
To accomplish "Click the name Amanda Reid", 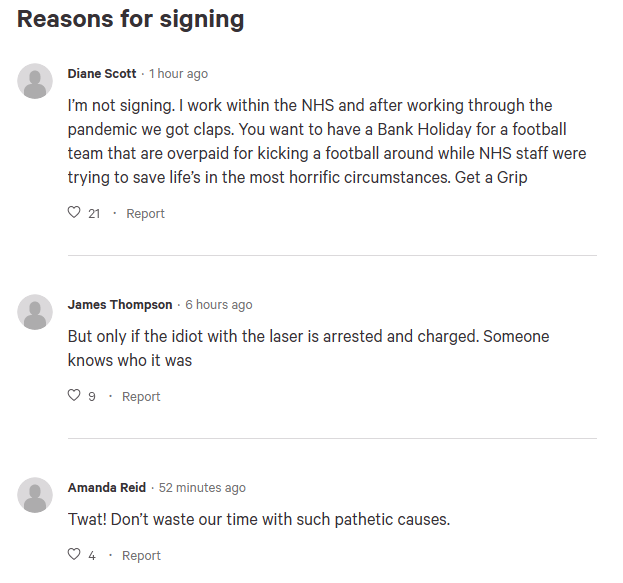I will 107,488.
